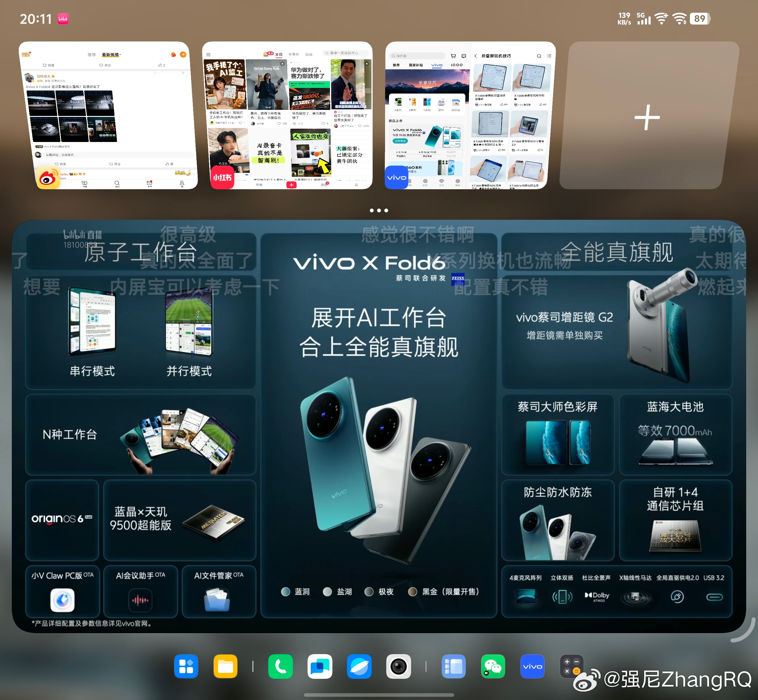Screen dimensions: 758x700
Task: Tap the 小V Claw PC版 app icon
Action: coord(62,600)
